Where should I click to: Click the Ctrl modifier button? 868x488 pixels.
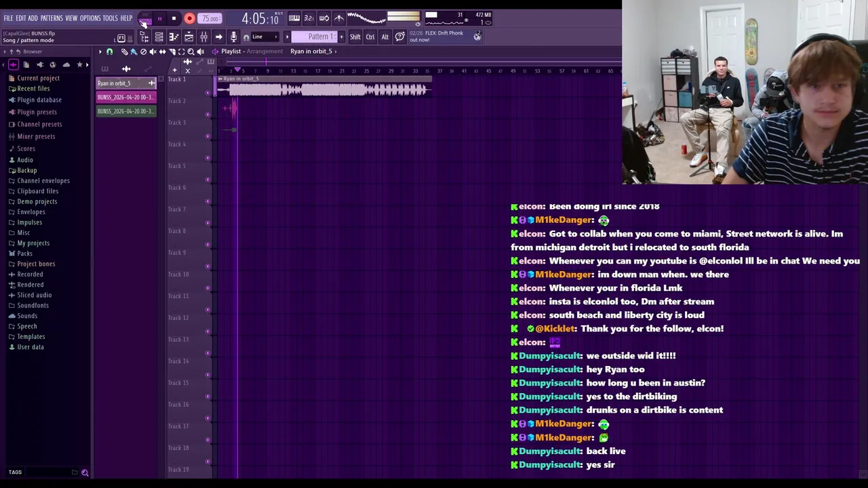pos(370,37)
